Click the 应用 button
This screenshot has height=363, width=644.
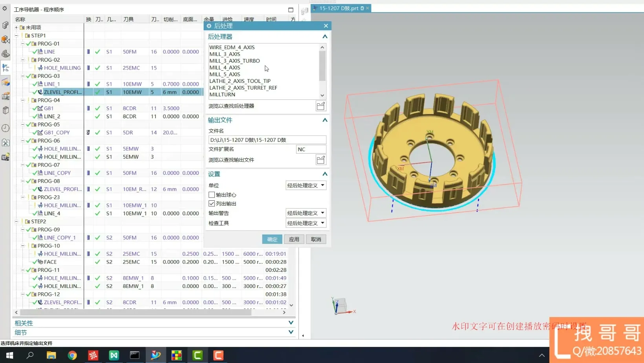click(x=294, y=239)
